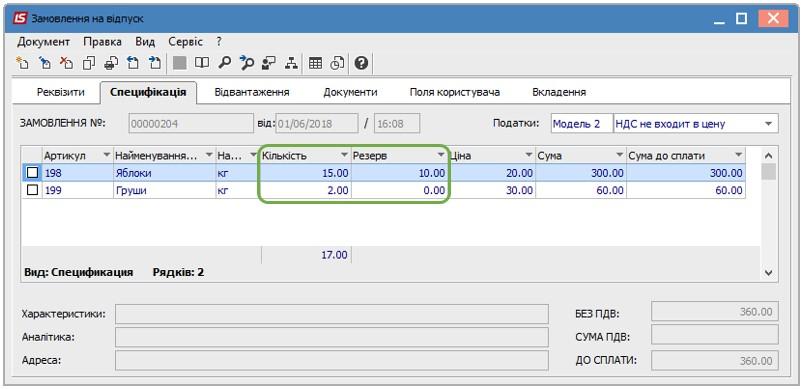The image size is (803, 389).
Task: Click the table scrollbar down arrow
Action: (768, 273)
